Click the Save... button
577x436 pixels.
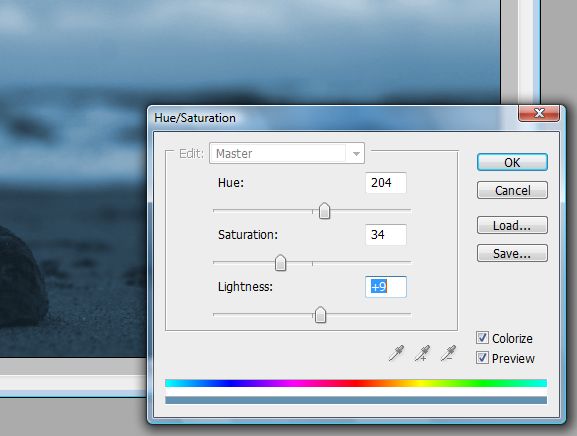512,253
